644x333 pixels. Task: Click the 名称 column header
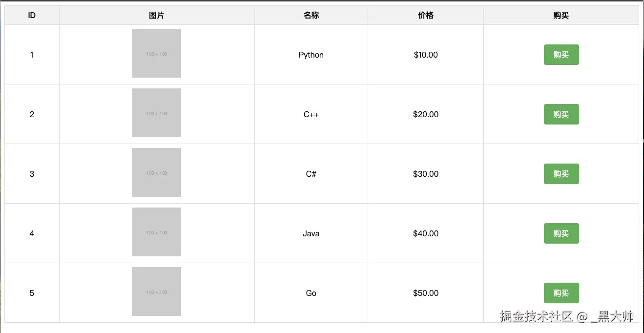coord(311,15)
